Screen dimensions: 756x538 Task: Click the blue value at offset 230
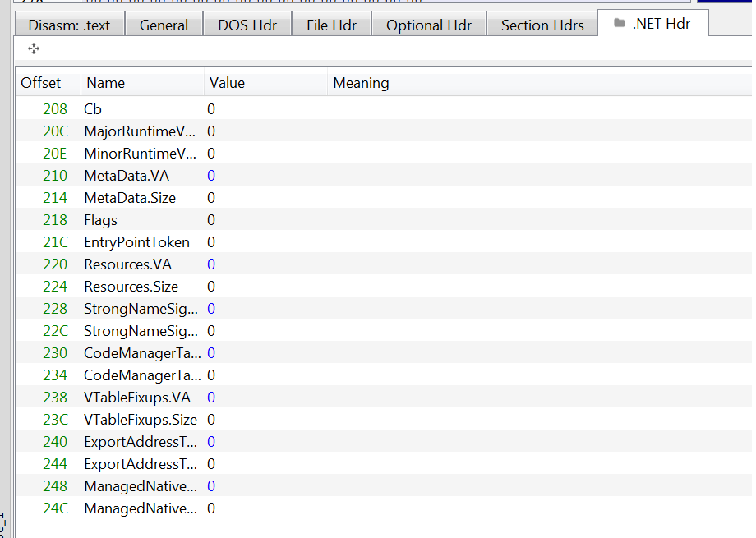(211, 353)
